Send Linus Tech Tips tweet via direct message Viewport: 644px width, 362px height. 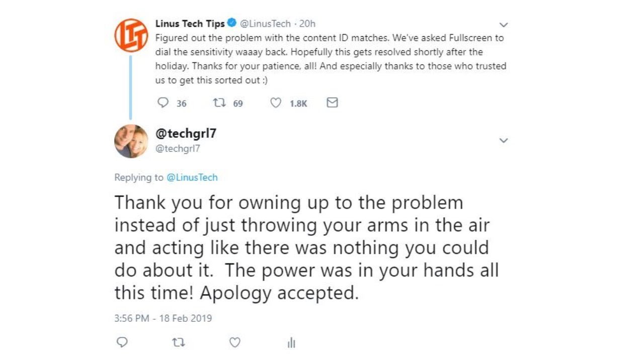click(x=332, y=103)
